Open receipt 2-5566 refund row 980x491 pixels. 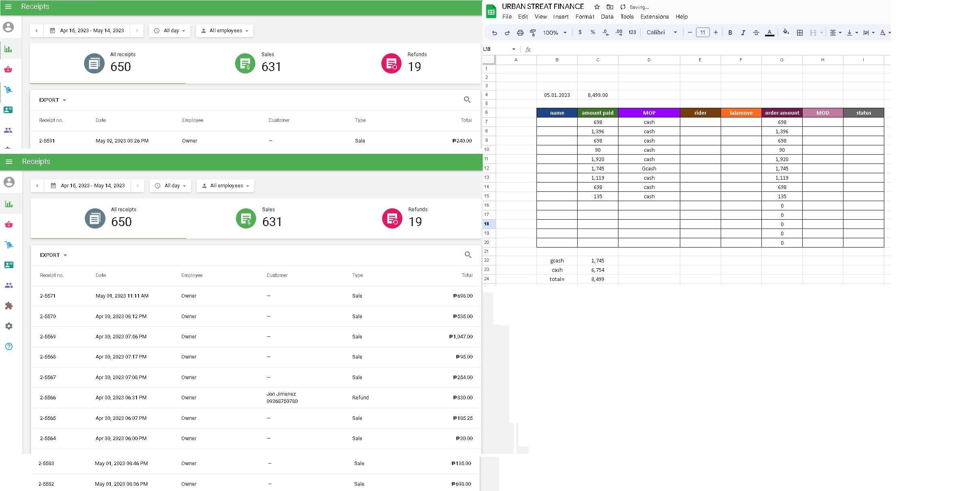tap(256, 398)
